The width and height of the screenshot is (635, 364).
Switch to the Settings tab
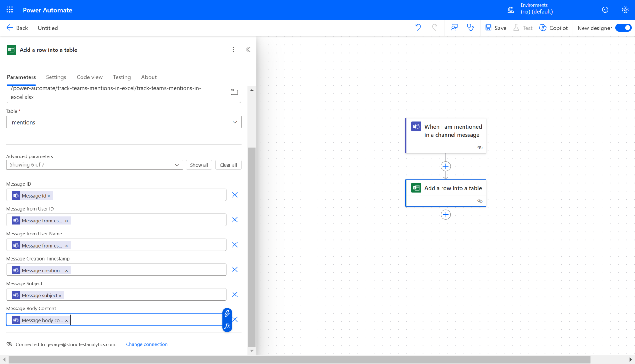56,77
